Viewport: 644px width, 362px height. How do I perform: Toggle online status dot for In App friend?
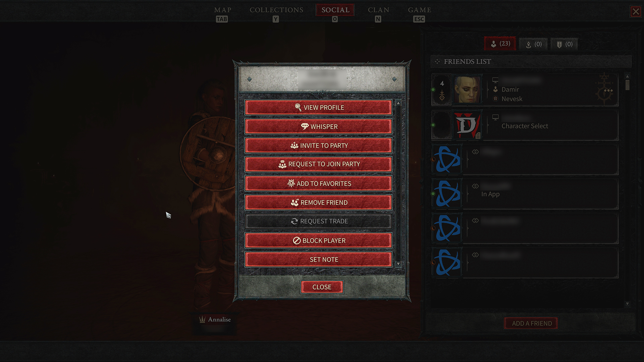[432, 194]
